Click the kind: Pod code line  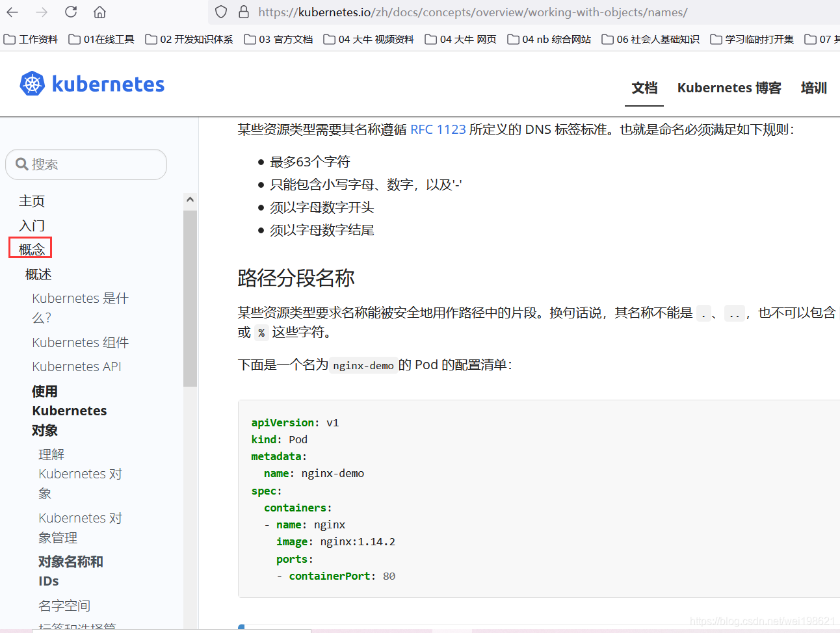[x=280, y=439]
